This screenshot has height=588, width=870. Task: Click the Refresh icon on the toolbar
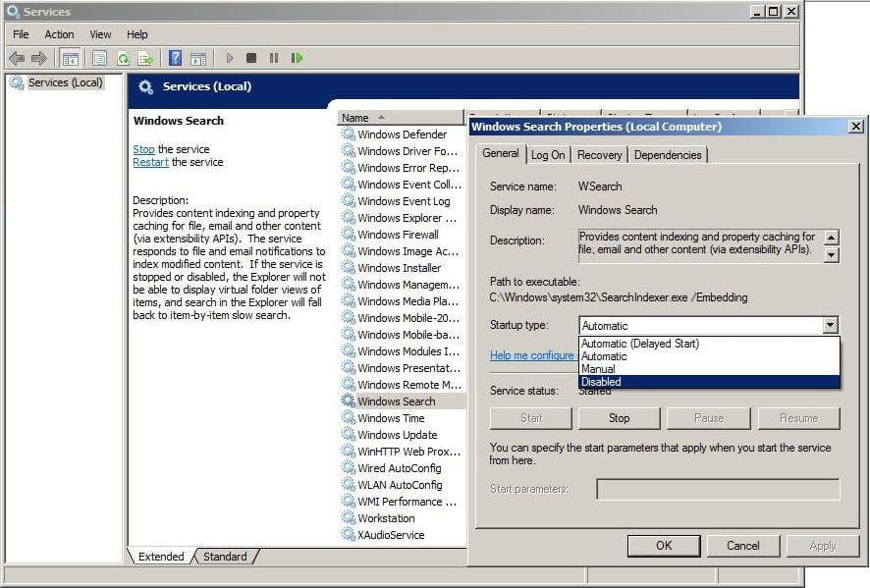(x=123, y=58)
